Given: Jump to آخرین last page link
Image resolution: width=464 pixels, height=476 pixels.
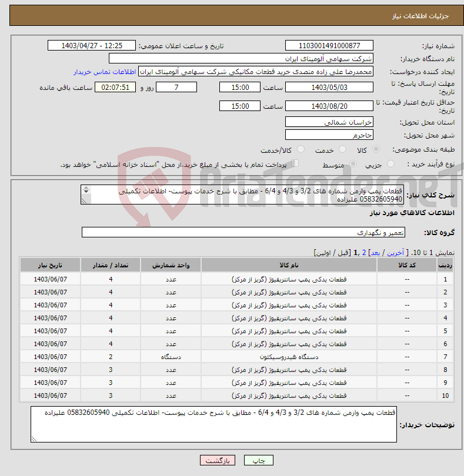Looking at the screenshot, I should pos(395,253).
